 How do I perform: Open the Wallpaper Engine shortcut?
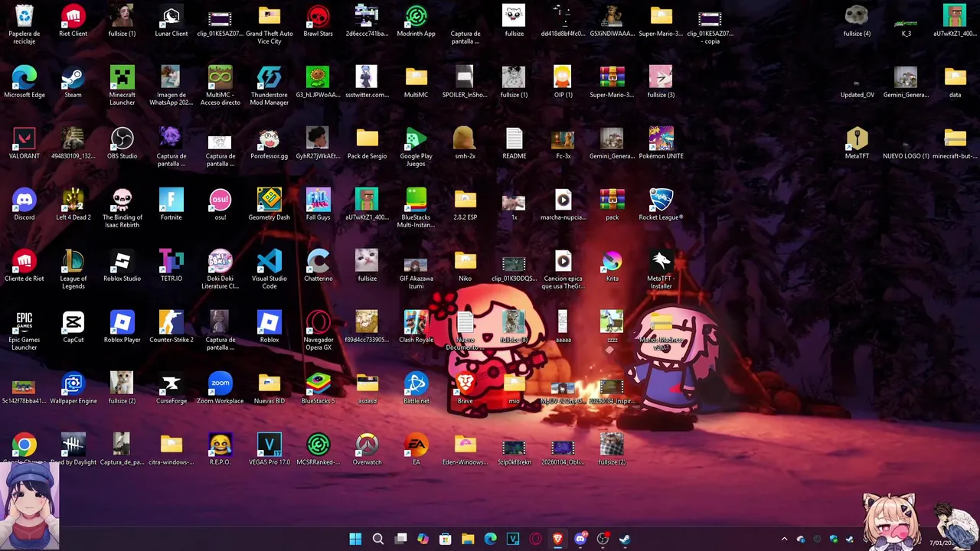[73, 384]
